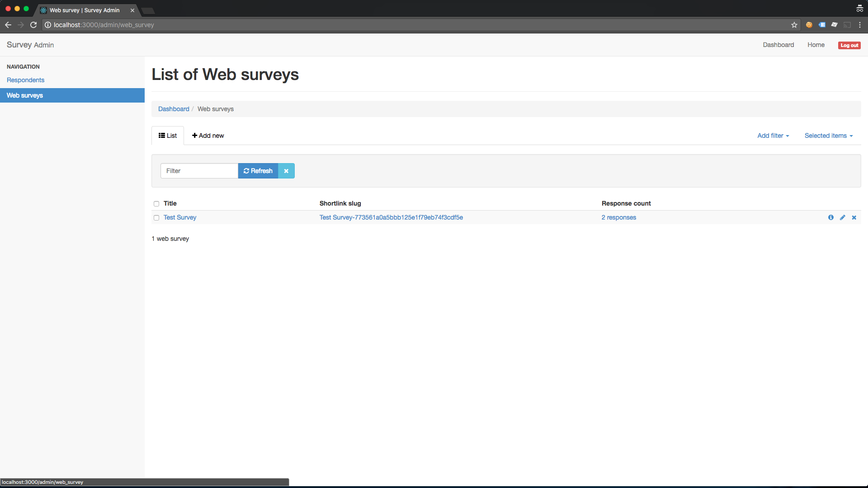Click the cookie extension icon
868x488 pixels.
coord(809,25)
